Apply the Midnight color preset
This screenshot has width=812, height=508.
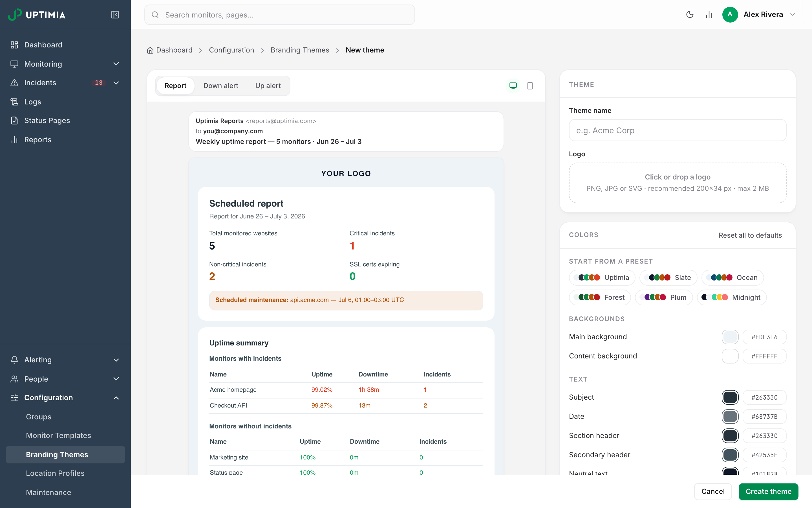pyautogui.click(x=732, y=297)
